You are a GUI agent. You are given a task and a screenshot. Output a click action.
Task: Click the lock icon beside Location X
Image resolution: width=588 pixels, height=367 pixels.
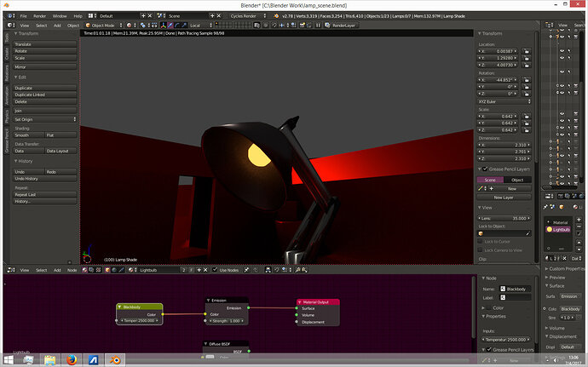528,52
